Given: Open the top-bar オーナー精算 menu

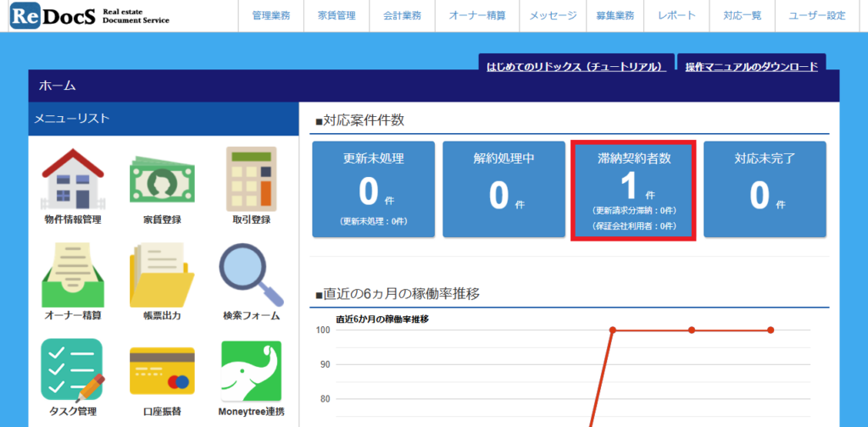Looking at the screenshot, I should (477, 16).
